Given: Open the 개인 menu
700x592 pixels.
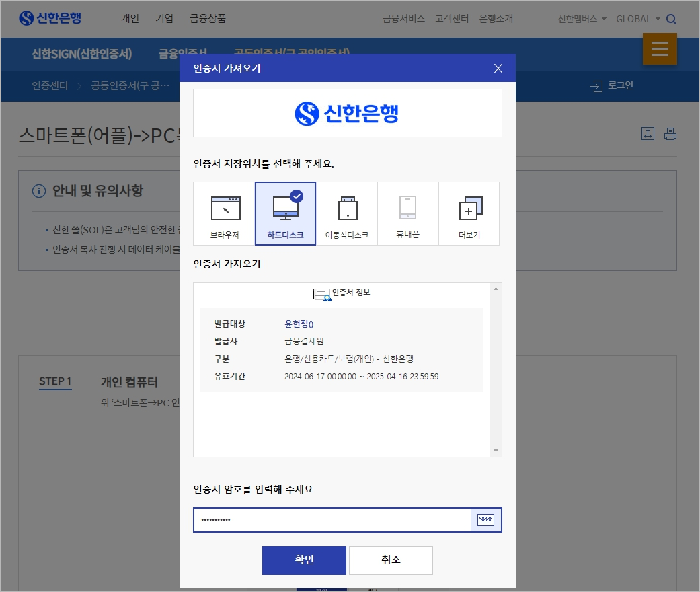Looking at the screenshot, I should 130,18.
